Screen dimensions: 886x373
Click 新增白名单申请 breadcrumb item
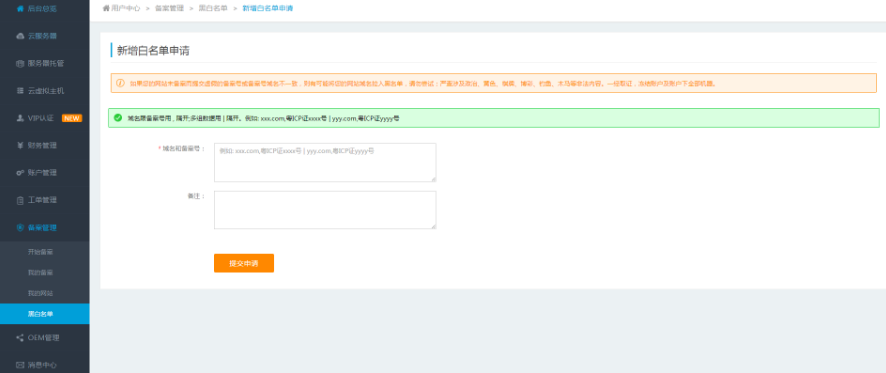(x=267, y=8)
